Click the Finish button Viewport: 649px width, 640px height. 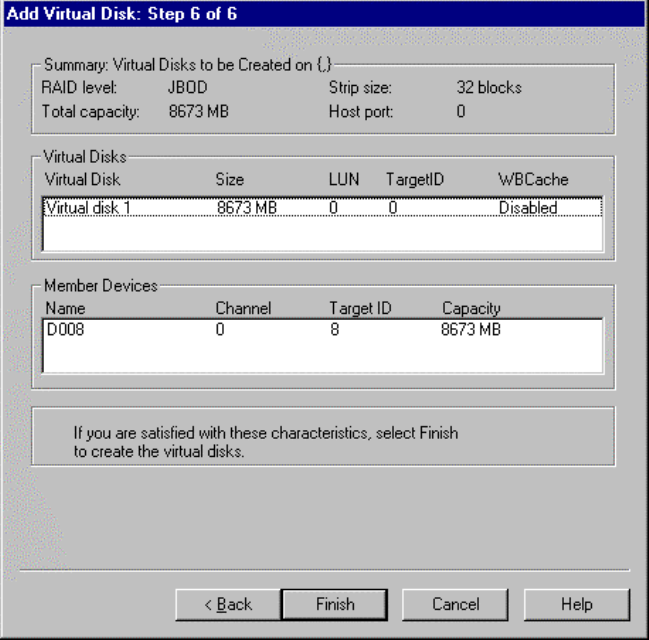[x=335, y=604]
